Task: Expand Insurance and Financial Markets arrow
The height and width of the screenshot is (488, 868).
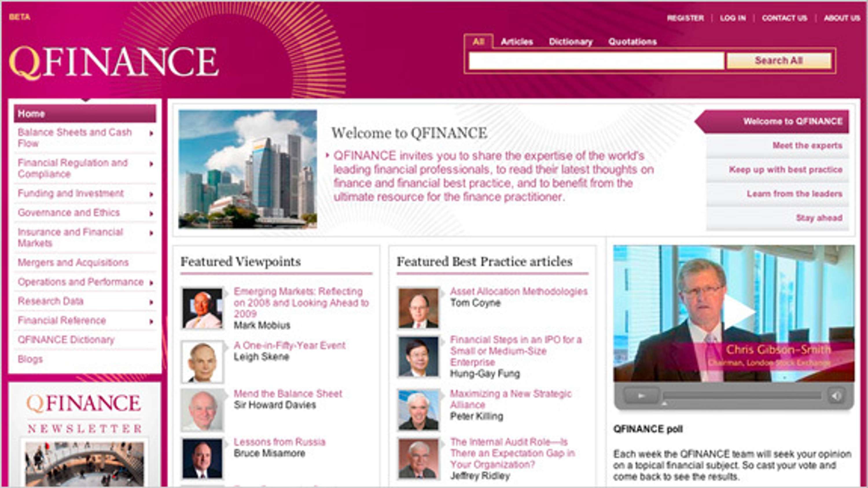Action: pyautogui.click(x=151, y=233)
